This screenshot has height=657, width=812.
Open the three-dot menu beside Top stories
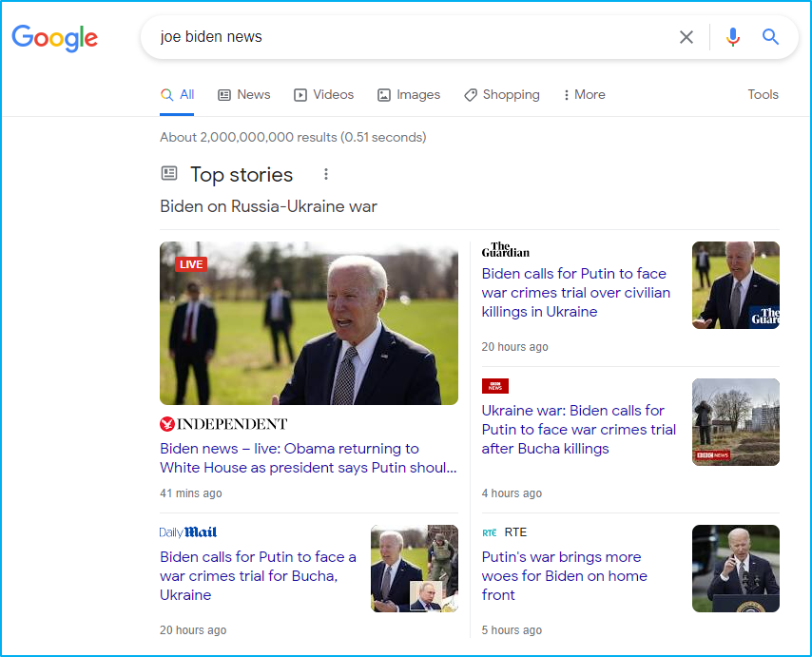point(326,175)
